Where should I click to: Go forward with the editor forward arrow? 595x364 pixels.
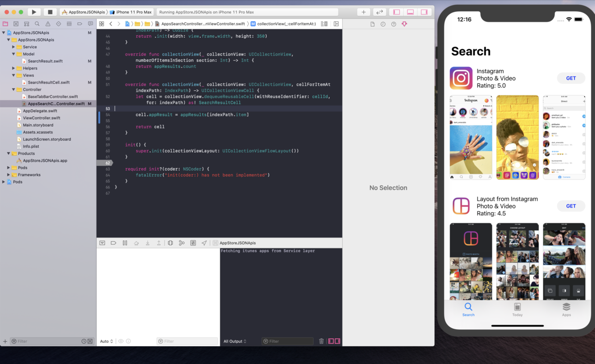pyautogui.click(x=119, y=24)
